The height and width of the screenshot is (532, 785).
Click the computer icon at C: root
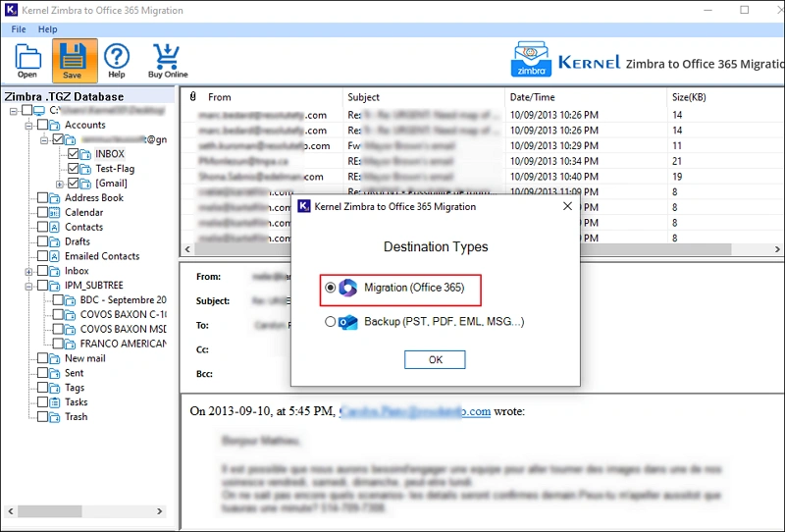coord(39,110)
